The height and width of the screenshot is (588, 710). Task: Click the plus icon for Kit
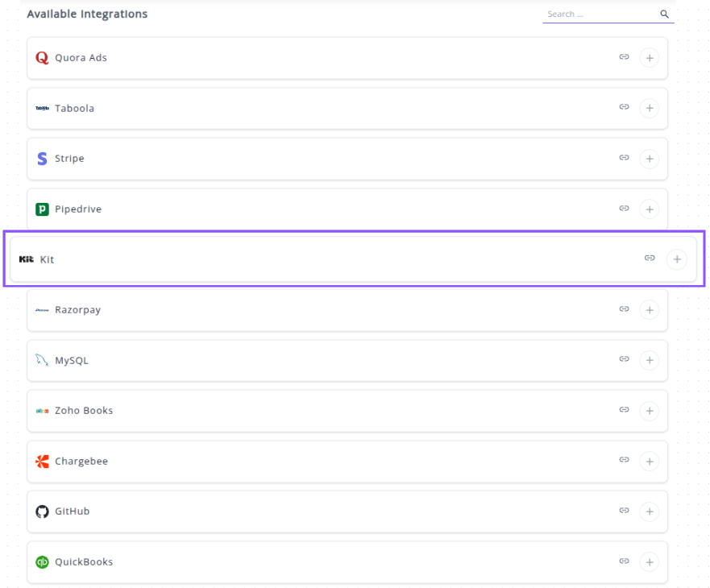(677, 259)
